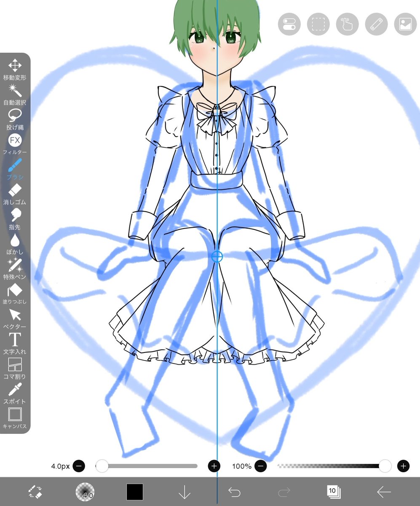Tap the down arrow to hide toolbar

pos(185,492)
